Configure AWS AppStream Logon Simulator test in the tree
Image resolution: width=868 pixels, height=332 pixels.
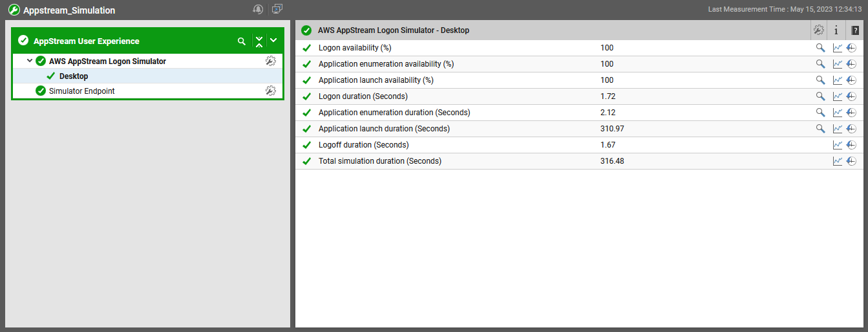[x=271, y=61]
